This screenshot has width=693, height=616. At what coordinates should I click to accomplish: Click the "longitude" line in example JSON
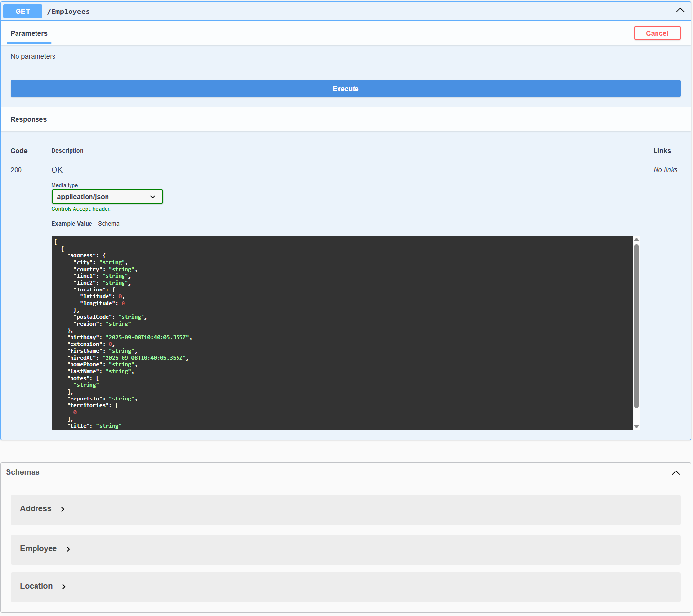pos(103,303)
